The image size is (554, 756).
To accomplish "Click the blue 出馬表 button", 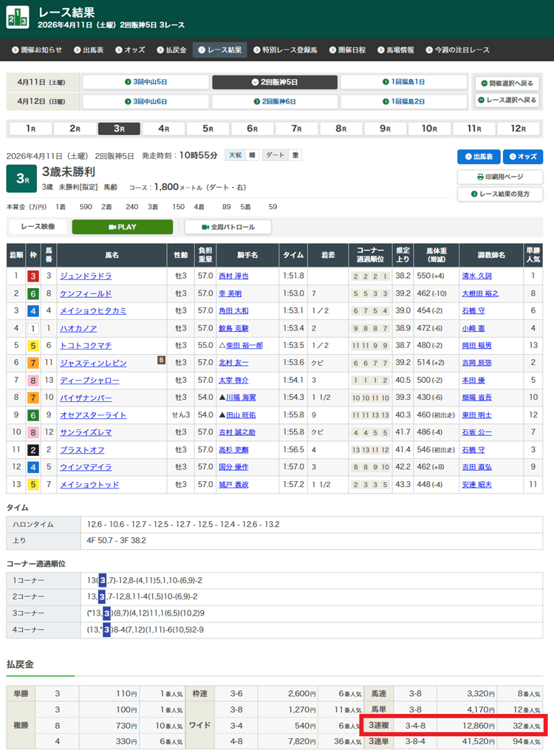I will click(x=479, y=157).
